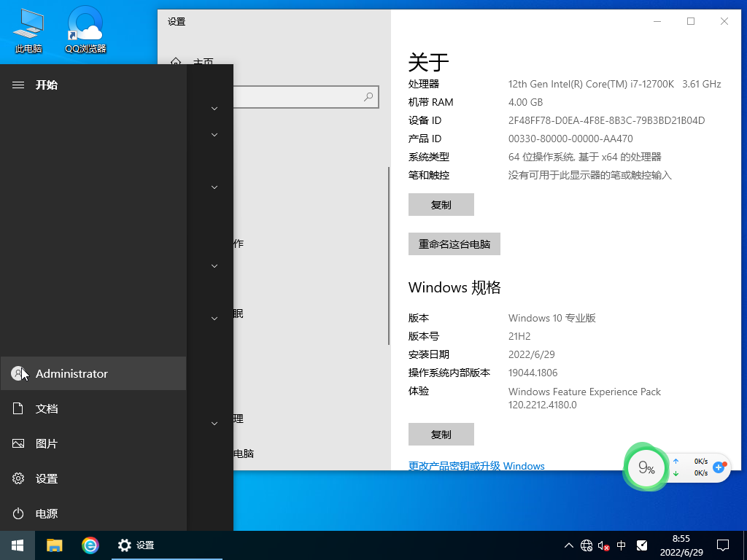Open the Start menu hamburger to show labels
Screen dimensions: 747x560
point(18,85)
